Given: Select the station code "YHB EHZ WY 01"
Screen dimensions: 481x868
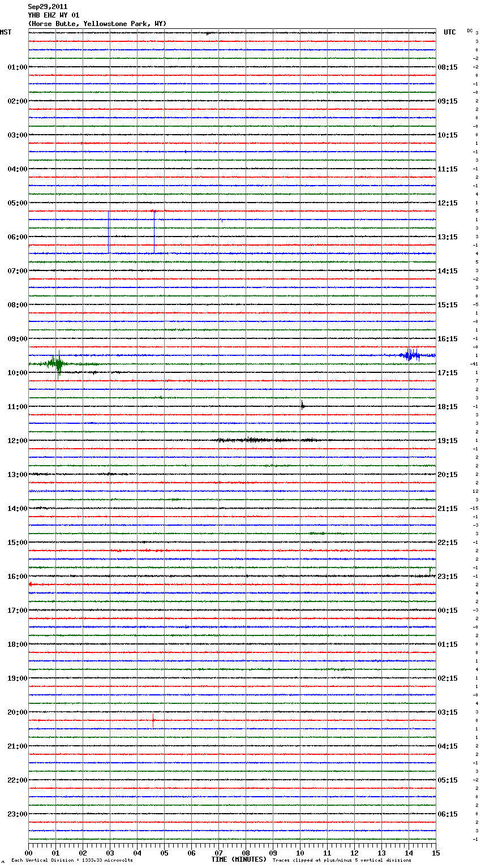Looking at the screenshot, I should click(x=54, y=15).
